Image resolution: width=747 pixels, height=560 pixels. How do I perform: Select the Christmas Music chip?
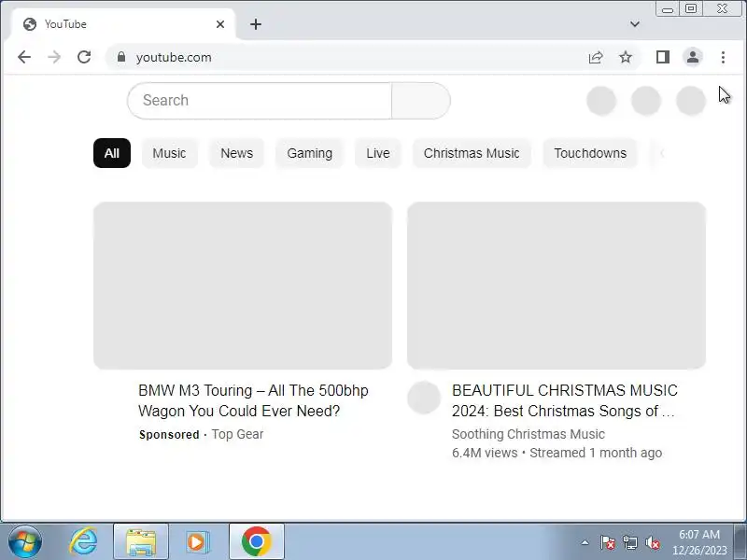472,153
